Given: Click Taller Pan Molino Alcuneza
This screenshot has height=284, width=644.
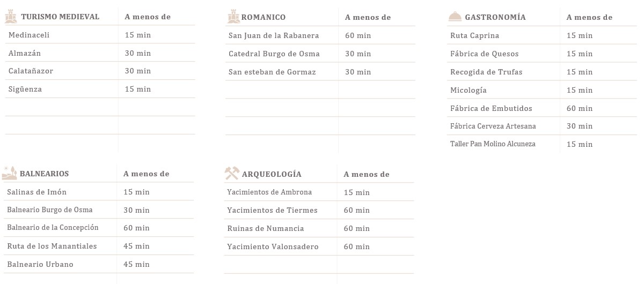Looking at the screenshot, I should click(x=493, y=144).
